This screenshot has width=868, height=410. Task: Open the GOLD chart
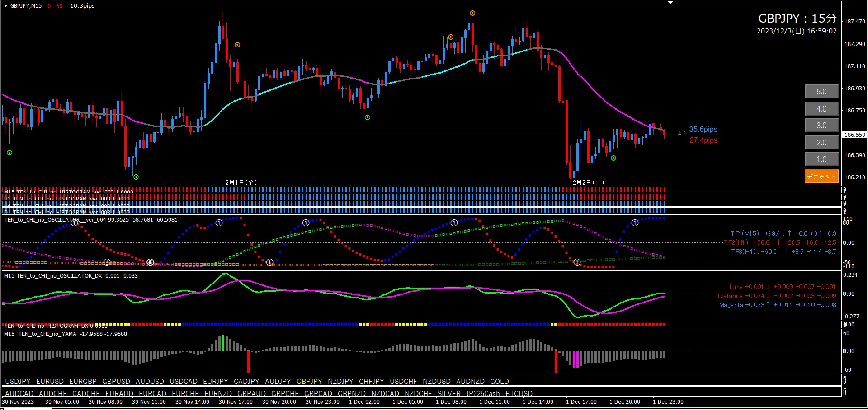pyautogui.click(x=500, y=382)
